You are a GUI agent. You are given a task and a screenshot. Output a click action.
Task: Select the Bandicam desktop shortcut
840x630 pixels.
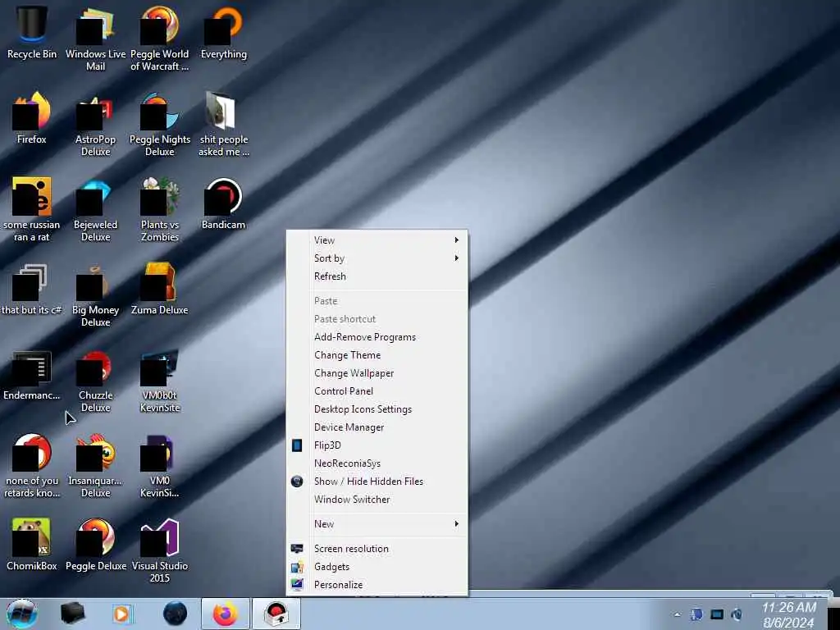223,203
